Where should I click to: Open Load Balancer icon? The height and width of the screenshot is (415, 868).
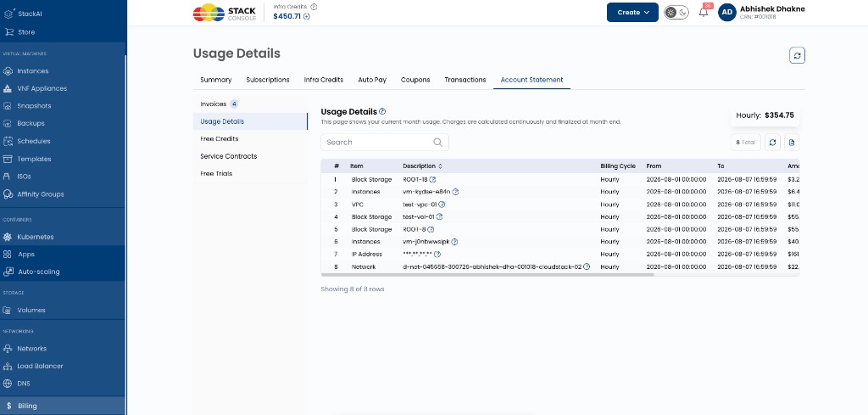(8, 367)
